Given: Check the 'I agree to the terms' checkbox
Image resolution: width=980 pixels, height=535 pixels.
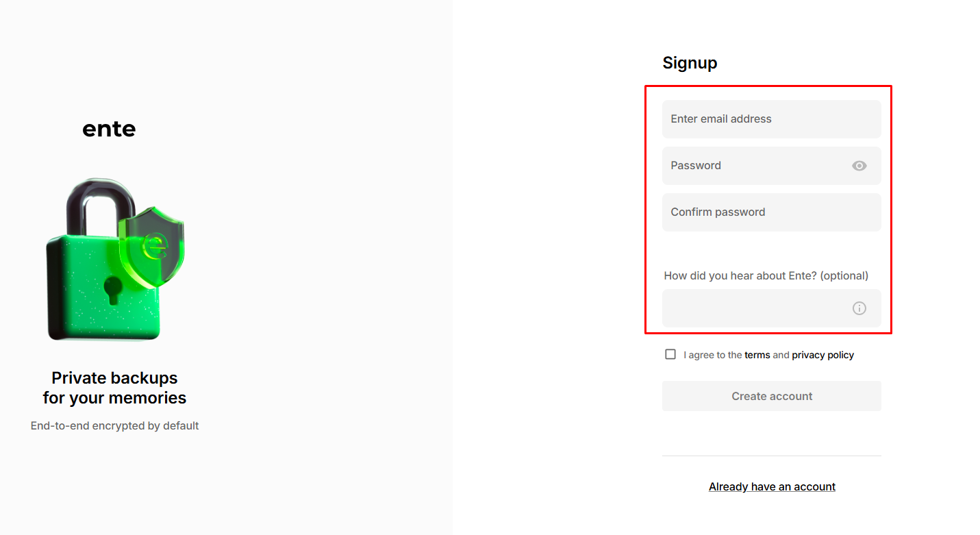Looking at the screenshot, I should [670, 353].
